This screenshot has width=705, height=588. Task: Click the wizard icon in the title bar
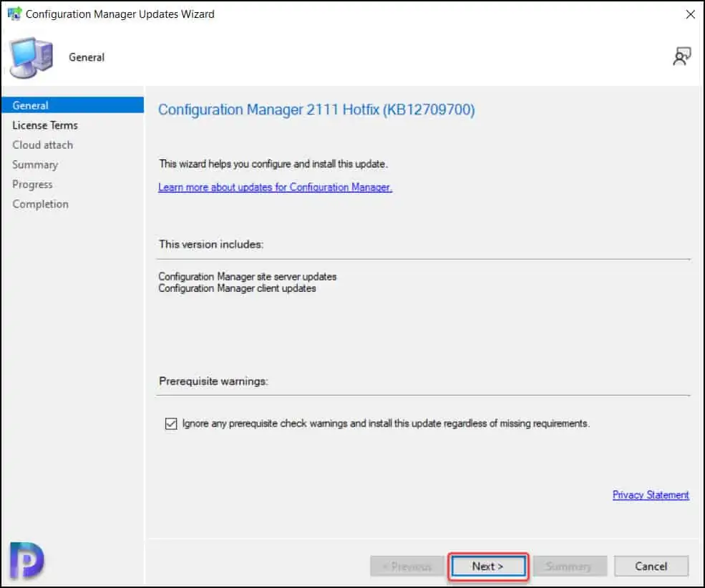(x=14, y=14)
